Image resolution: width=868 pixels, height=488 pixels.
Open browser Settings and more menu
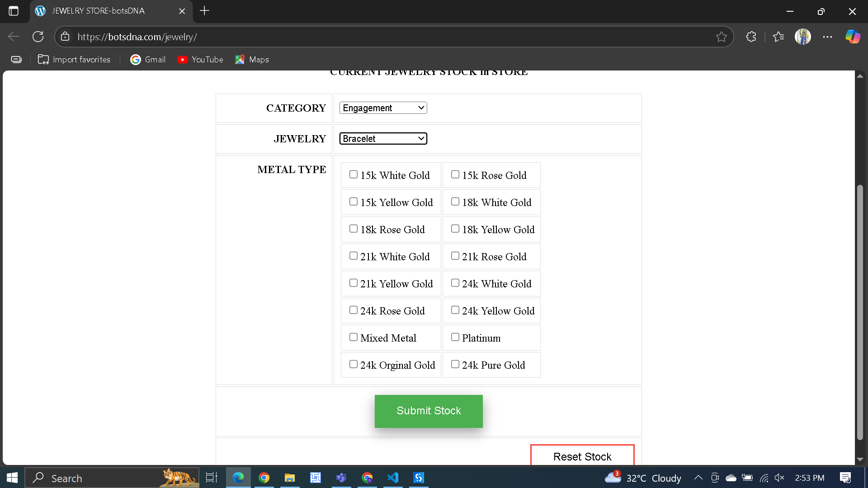[x=827, y=37]
